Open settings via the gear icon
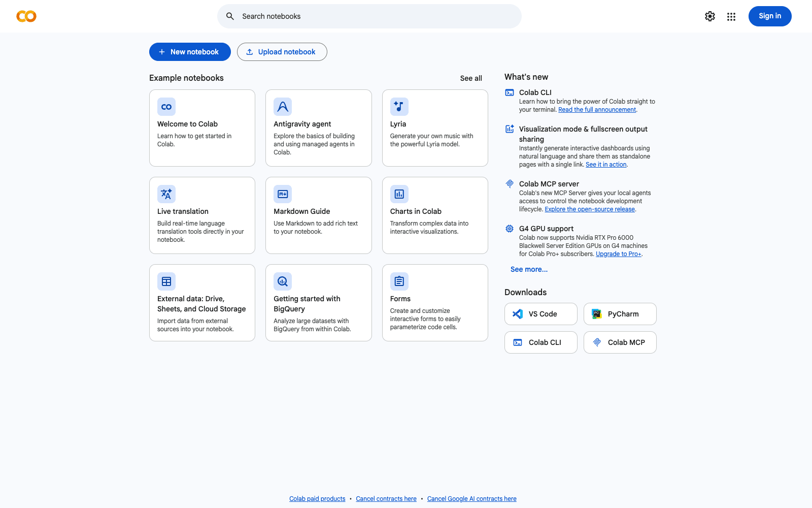This screenshot has width=812, height=508. click(710, 16)
